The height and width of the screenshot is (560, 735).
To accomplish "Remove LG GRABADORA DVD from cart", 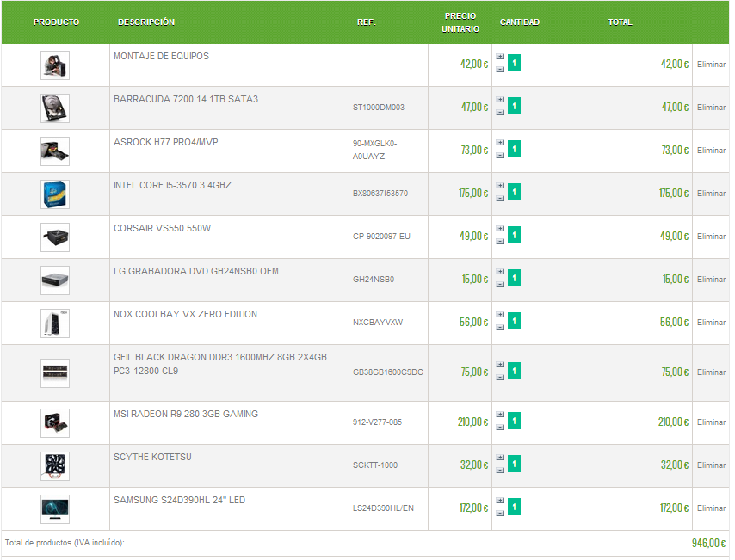I will click(711, 280).
